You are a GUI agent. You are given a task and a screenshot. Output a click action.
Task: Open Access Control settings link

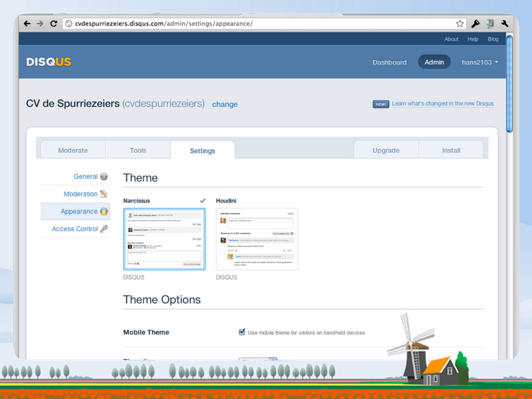click(x=75, y=229)
